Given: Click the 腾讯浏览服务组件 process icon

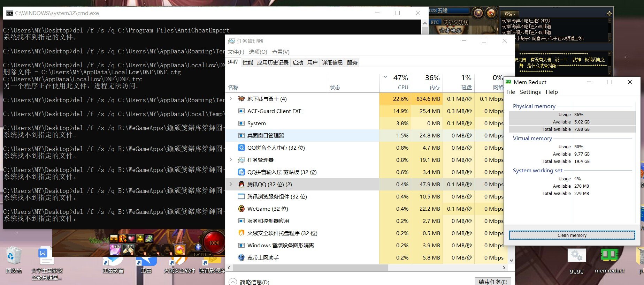Looking at the screenshot, I should point(241,196).
